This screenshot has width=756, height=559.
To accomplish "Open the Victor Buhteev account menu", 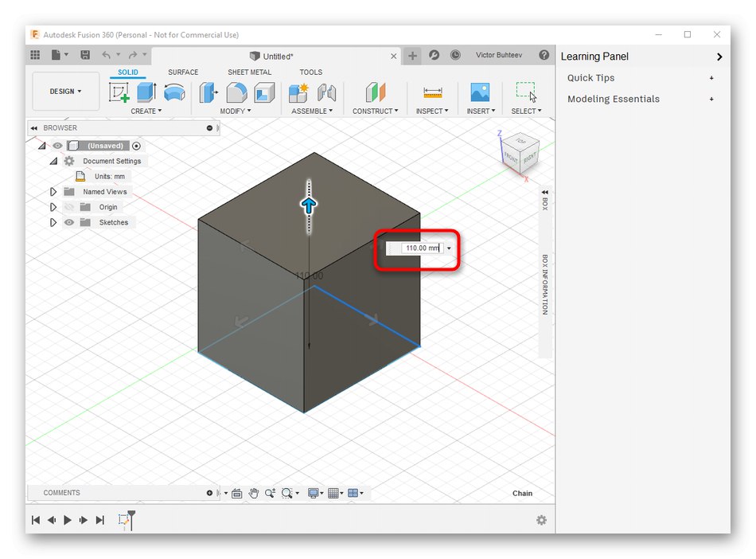I will coord(499,55).
